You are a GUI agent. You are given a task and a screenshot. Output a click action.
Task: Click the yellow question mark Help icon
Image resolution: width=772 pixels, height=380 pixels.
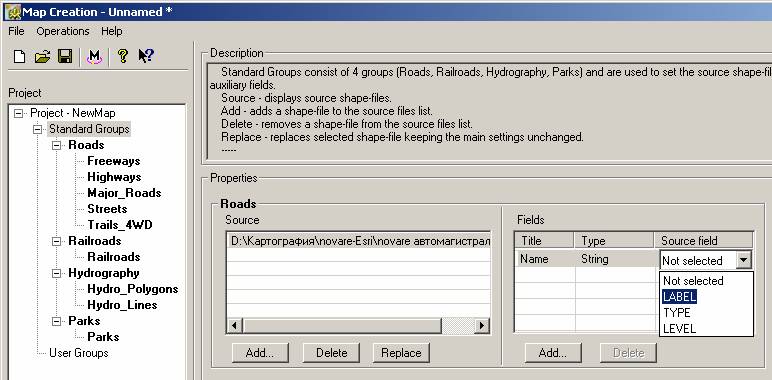click(x=123, y=56)
